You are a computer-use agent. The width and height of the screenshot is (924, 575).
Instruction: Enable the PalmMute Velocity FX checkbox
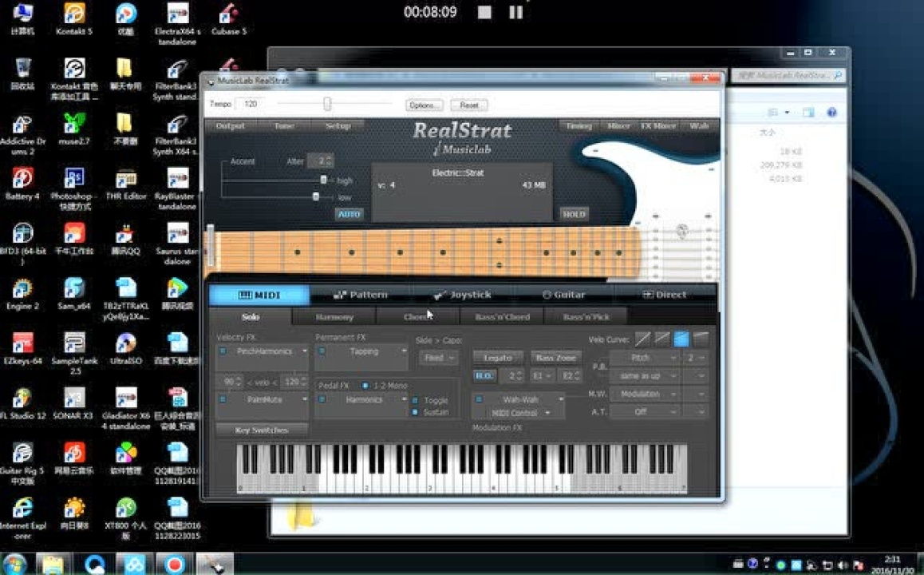[x=223, y=399]
